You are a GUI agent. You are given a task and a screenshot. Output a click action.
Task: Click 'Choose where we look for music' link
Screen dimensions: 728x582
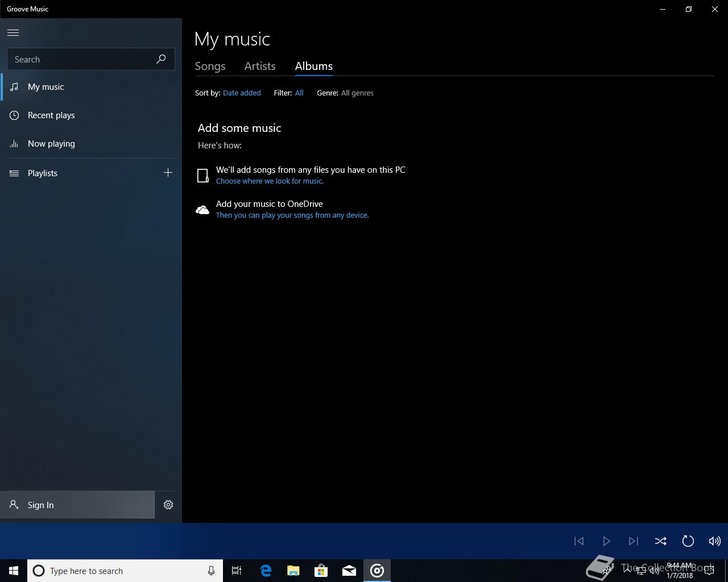point(270,181)
